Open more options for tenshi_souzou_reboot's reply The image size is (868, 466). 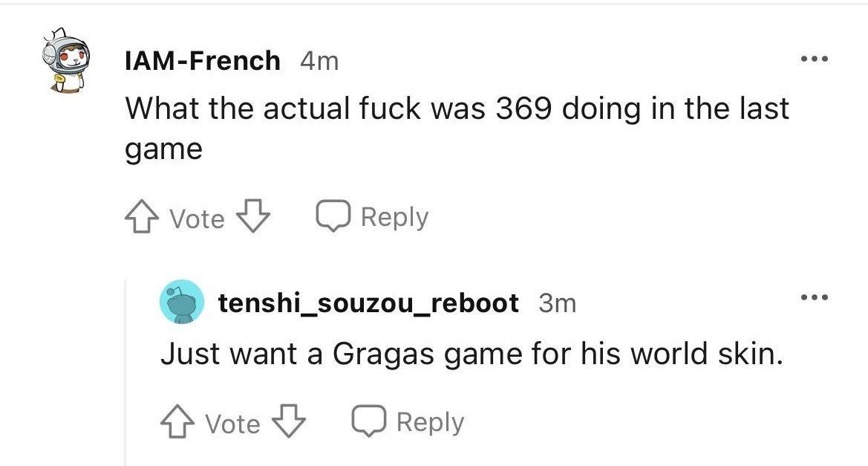point(815,297)
